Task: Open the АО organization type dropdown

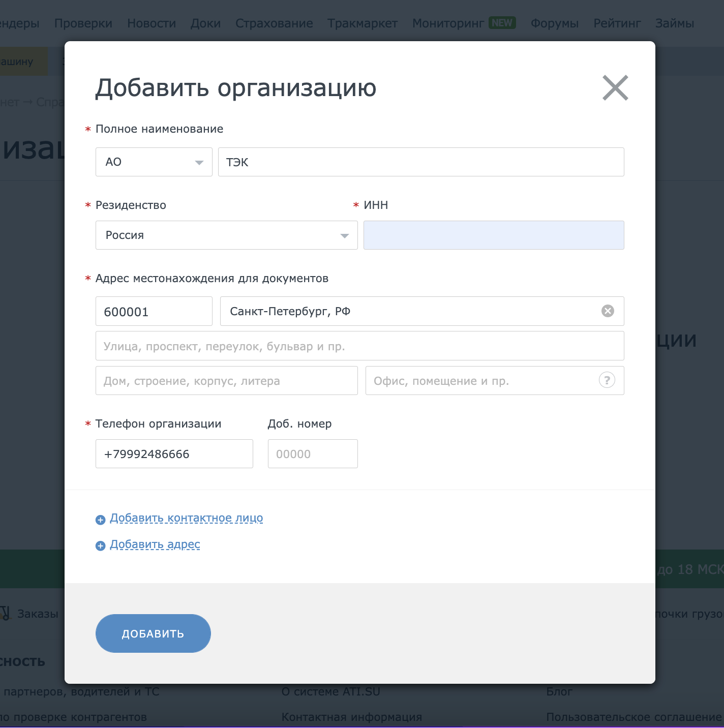Action: pyautogui.click(x=154, y=162)
